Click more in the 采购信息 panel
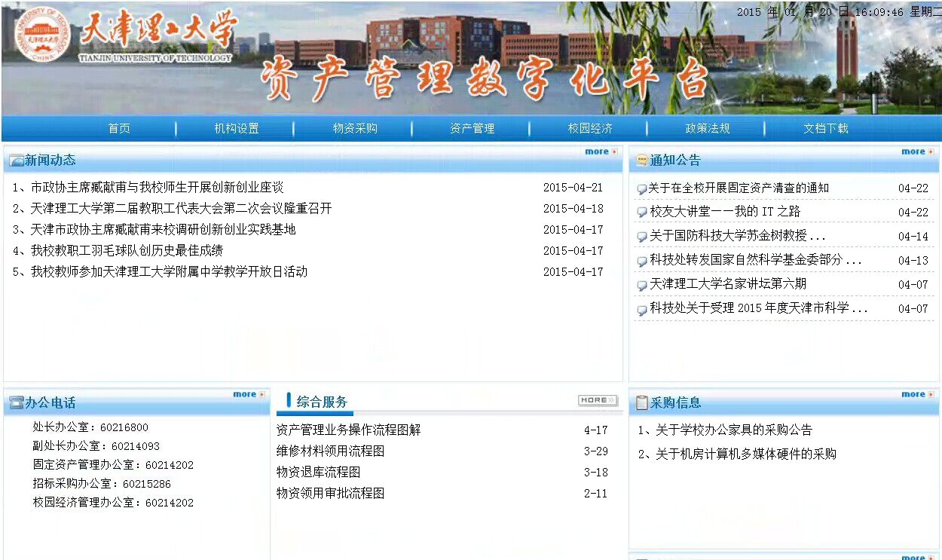The width and height of the screenshot is (942, 560). pos(918,394)
